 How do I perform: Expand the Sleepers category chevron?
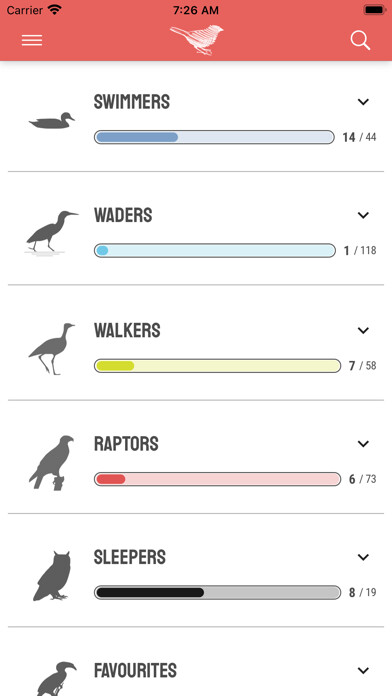[363, 557]
